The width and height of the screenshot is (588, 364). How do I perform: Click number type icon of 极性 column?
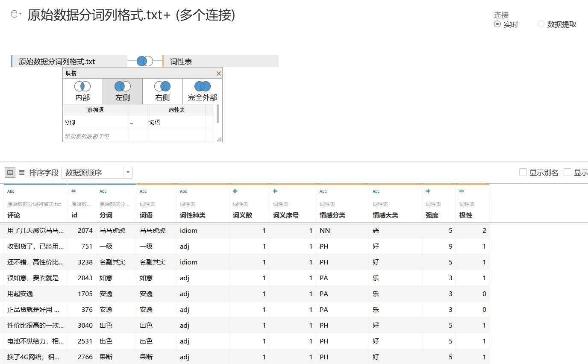click(462, 191)
